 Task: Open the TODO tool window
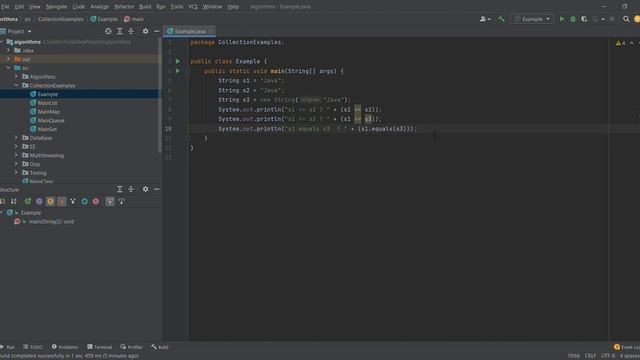coord(33,347)
